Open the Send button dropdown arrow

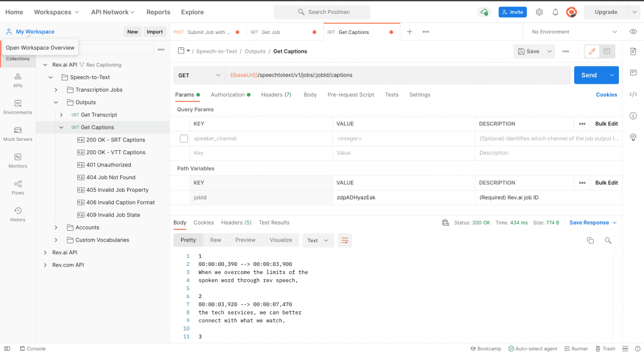(611, 75)
